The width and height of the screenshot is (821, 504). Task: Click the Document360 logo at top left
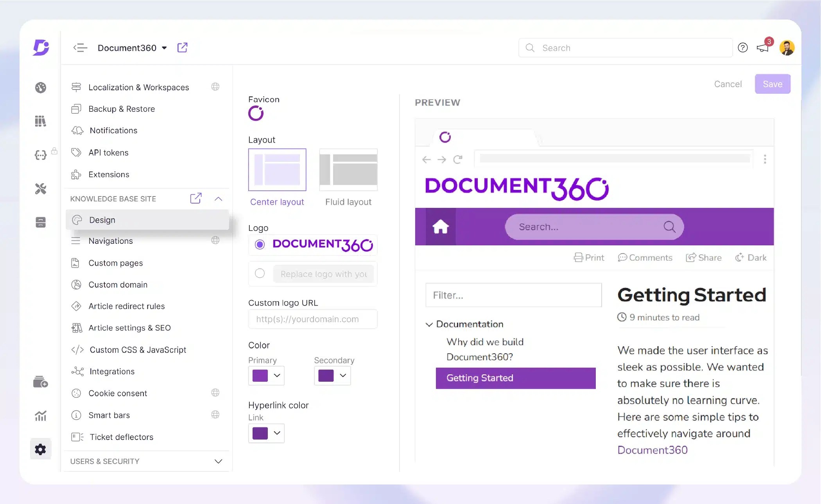(41, 47)
